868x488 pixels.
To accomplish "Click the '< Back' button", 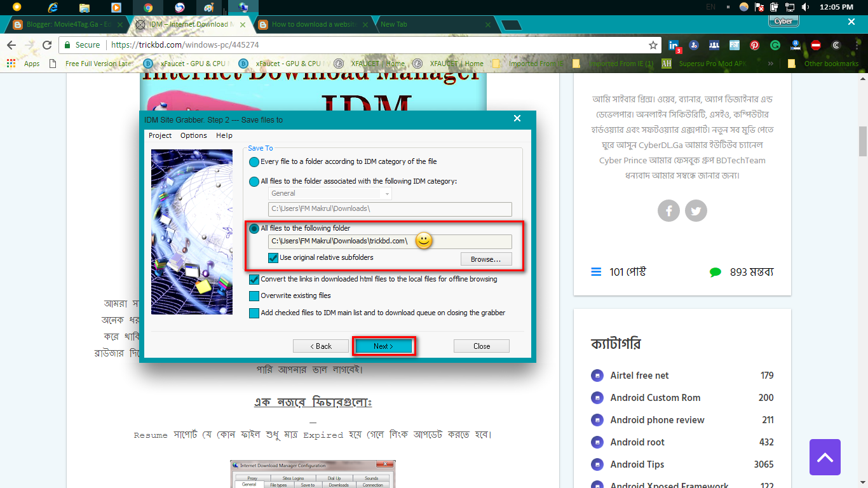I will click(321, 346).
